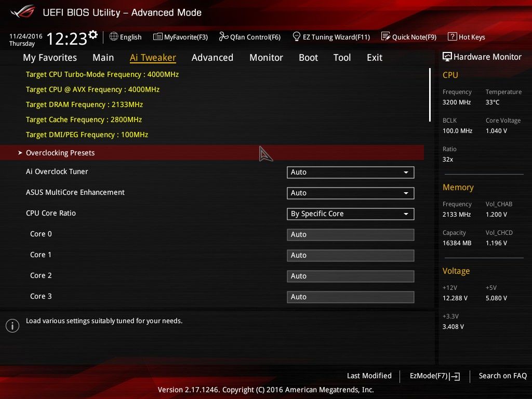This screenshot has width=532, height=399.
Task: Open Qfan Control(F6)
Action: tap(255, 37)
